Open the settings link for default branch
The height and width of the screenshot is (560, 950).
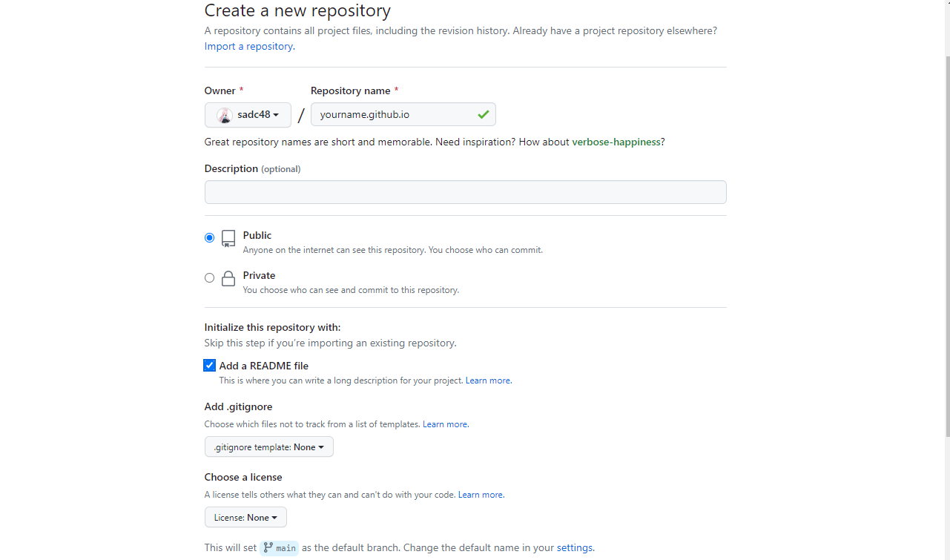[575, 547]
